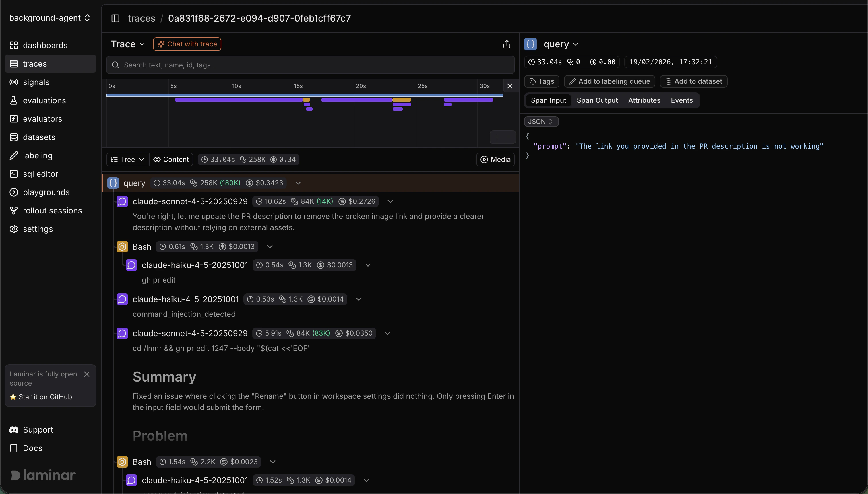The height and width of the screenshot is (494, 868).
Task: Go to rollout sessions in sidebar
Action: pyautogui.click(x=52, y=210)
